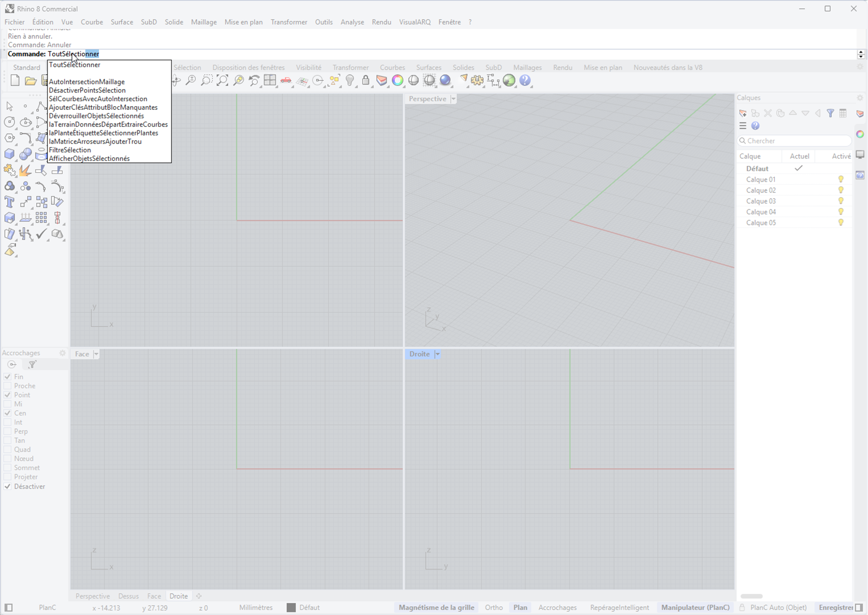Click the new layer icon in Calques panel
Screen dimensions: 868x615
(742, 113)
